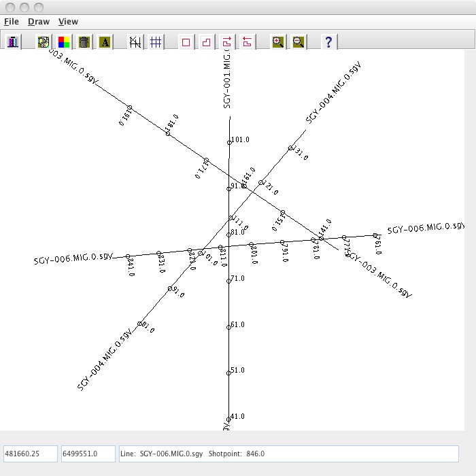Select the rectangle draw tool
This screenshot has height=476, width=476.
click(x=186, y=42)
